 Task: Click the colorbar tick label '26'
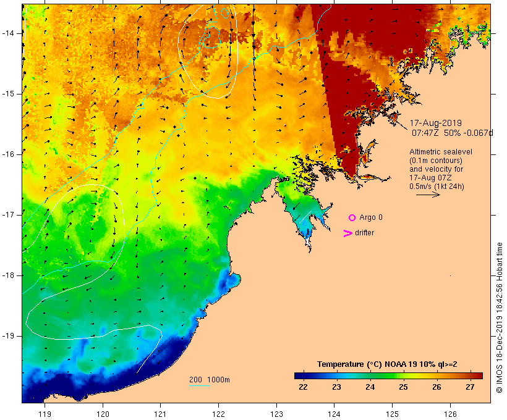coord(437,387)
